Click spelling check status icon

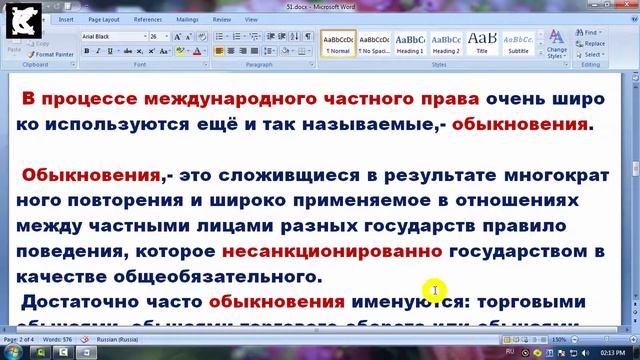click(x=85, y=340)
